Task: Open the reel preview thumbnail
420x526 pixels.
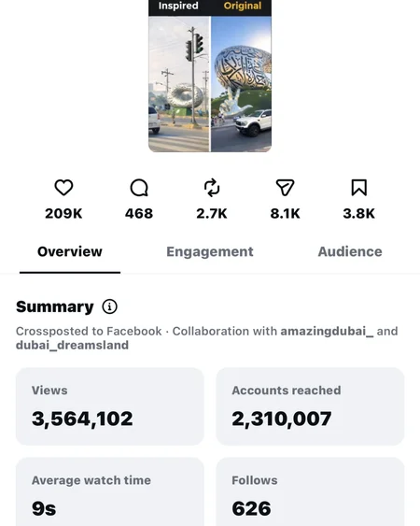Action: click(x=210, y=76)
